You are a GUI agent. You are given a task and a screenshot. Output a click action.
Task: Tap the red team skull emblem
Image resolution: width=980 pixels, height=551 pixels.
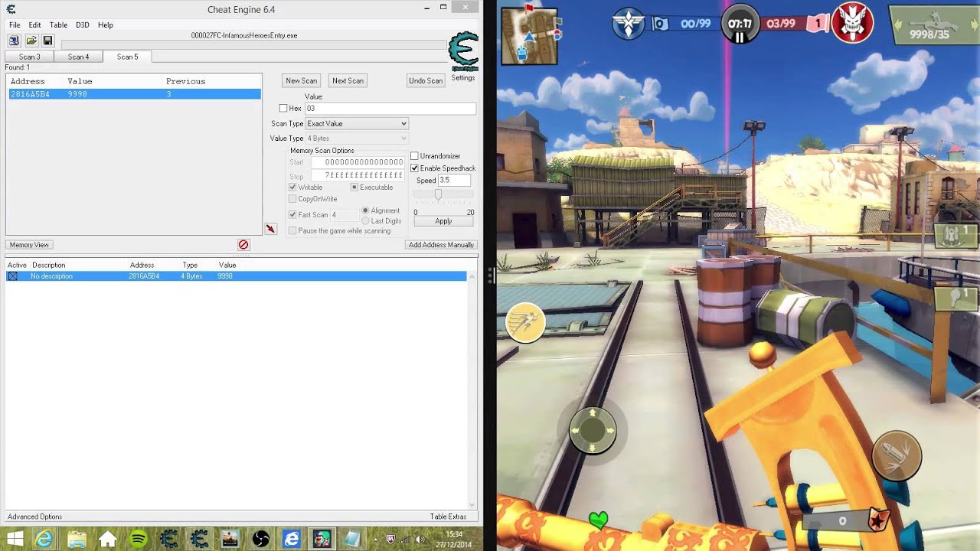point(852,23)
